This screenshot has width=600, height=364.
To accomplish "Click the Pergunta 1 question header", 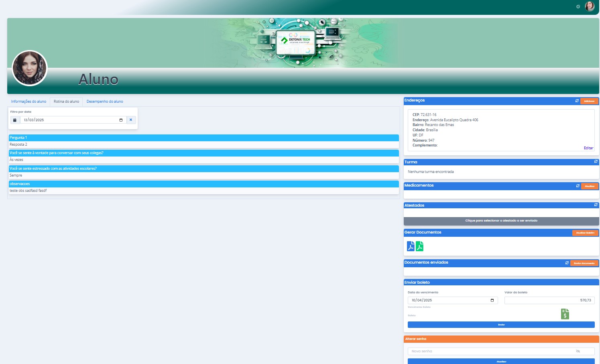I will [204, 138].
